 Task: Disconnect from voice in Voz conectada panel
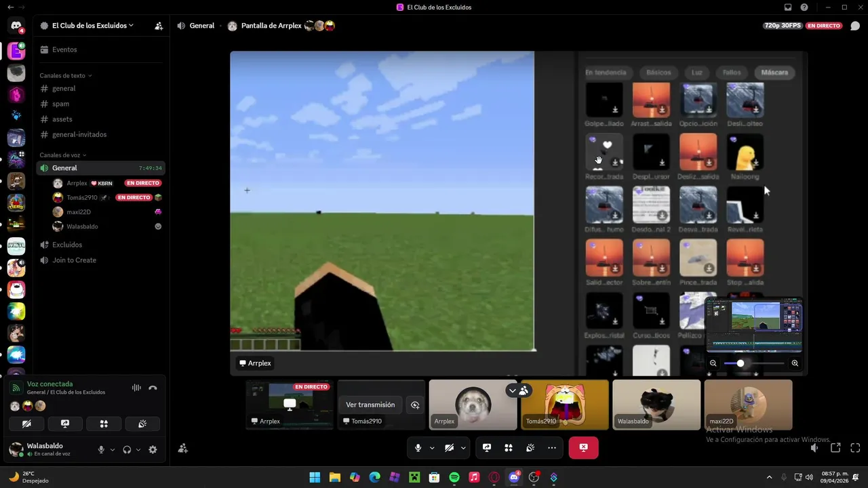pyautogui.click(x=153, y=388)
